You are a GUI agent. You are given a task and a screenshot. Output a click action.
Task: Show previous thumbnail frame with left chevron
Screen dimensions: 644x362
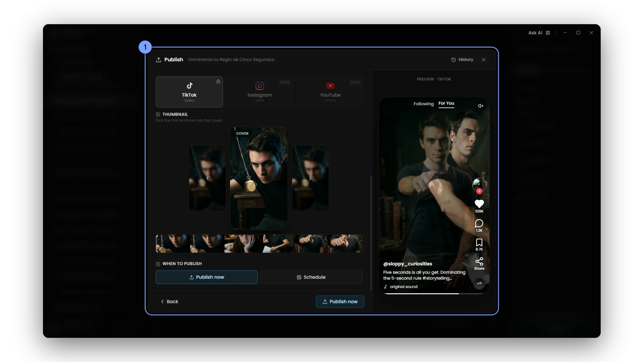[208, 178]
